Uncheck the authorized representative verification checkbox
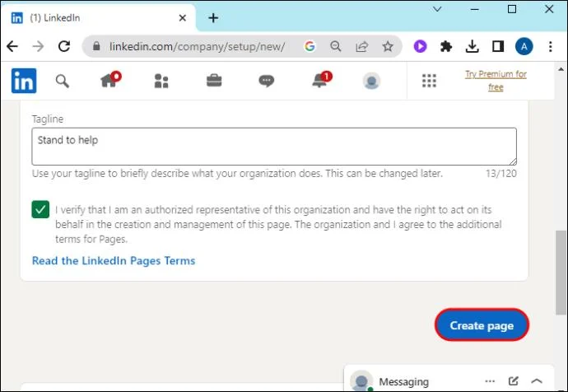 point(40,209)
